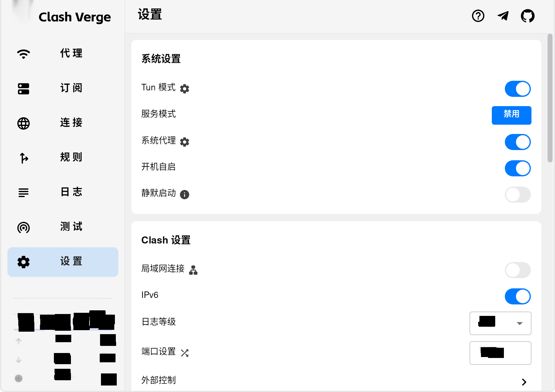Open the Telegram channel icon
Screen dimensions: 555x392
[x=503, y=16]
